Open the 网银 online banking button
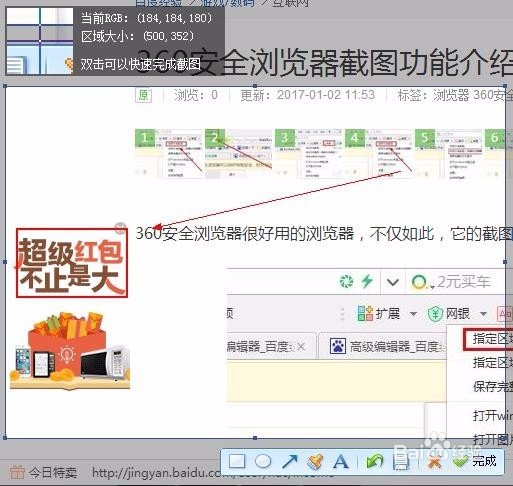This screenshot has width=513, height=486. (x=449, y=314)
